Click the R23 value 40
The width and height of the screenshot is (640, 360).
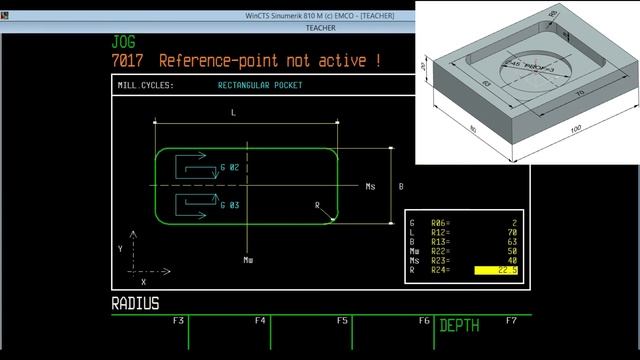(512, 261)
